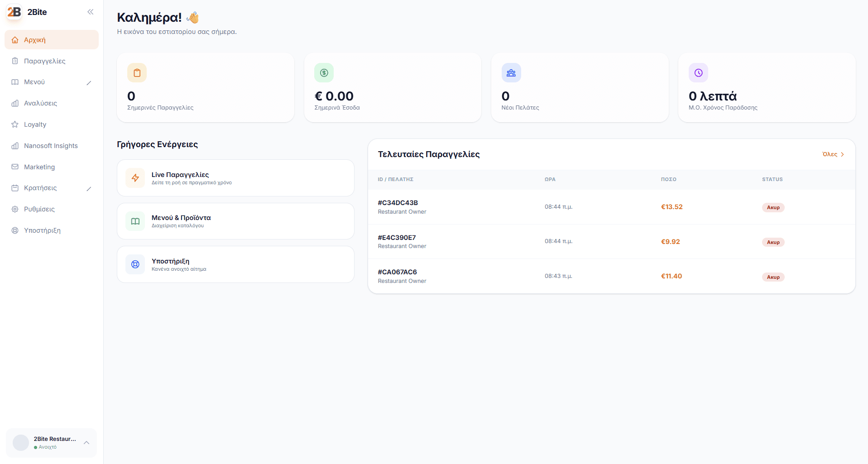Select Marketing in sidebar
868x464 pixels.
[x=52, y=167]
